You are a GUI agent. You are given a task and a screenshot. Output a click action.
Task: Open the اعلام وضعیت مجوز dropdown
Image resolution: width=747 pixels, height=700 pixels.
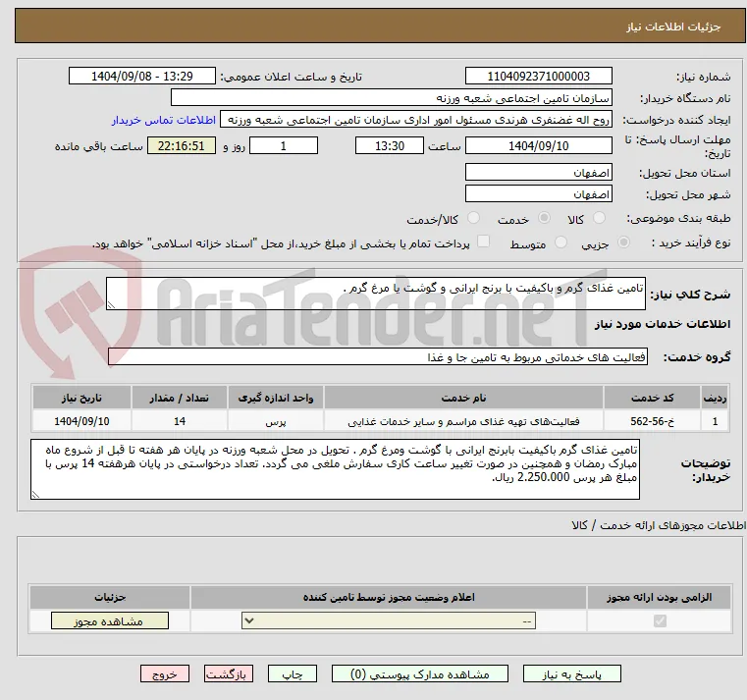click(389, 620)
